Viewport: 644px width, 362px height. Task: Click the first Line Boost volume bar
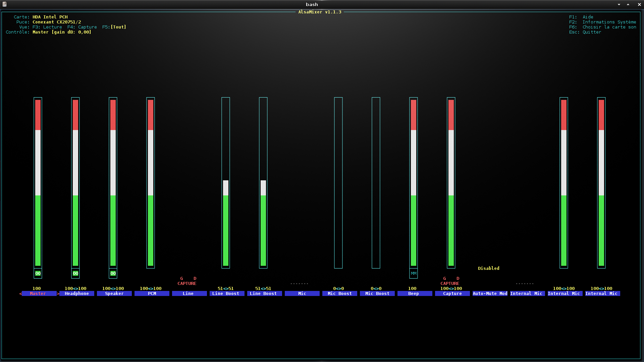[x=226, y=183]
